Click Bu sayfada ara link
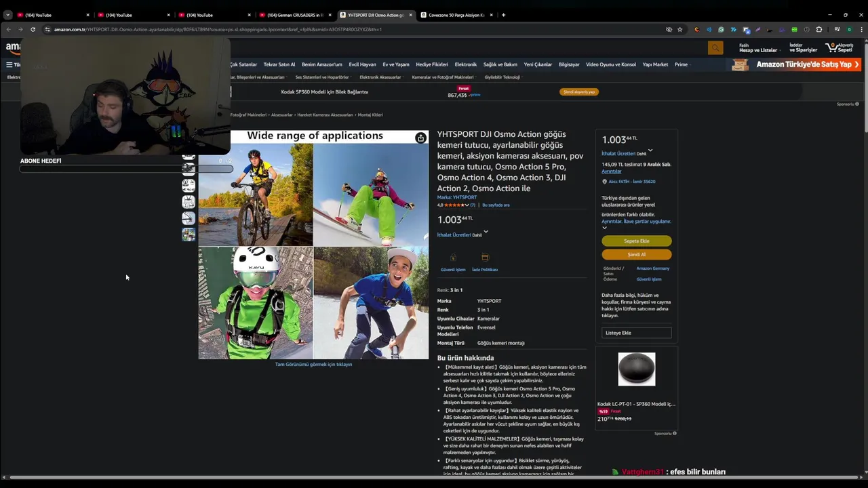The width and height of the screenshot is (868, 488). 496,205
